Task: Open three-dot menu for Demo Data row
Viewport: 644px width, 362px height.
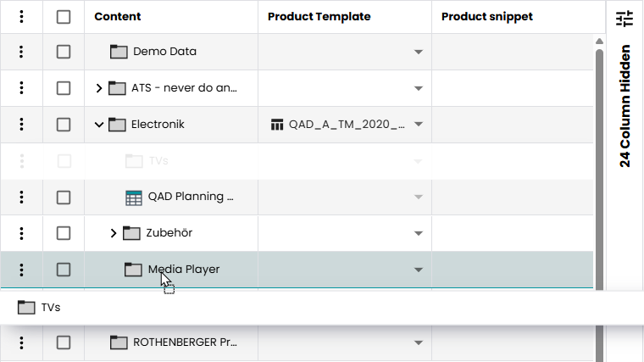Action: pyautogui.click(x=21, y=52)
